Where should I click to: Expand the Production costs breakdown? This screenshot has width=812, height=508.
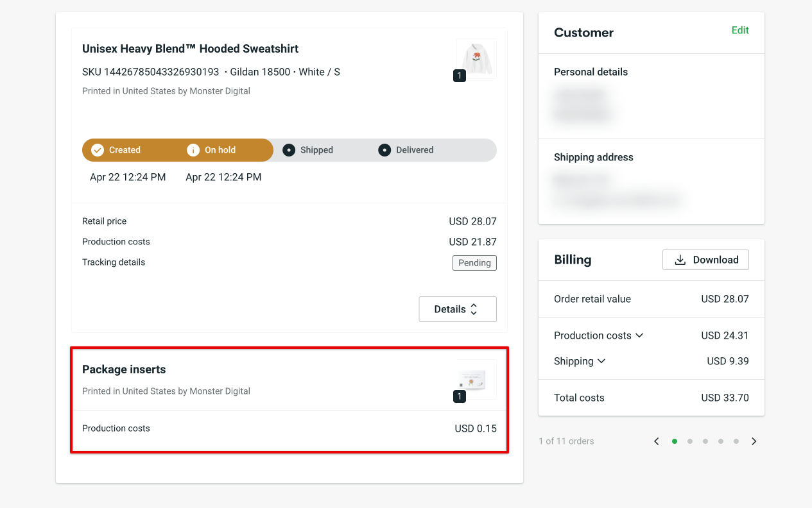coord(640,335)
